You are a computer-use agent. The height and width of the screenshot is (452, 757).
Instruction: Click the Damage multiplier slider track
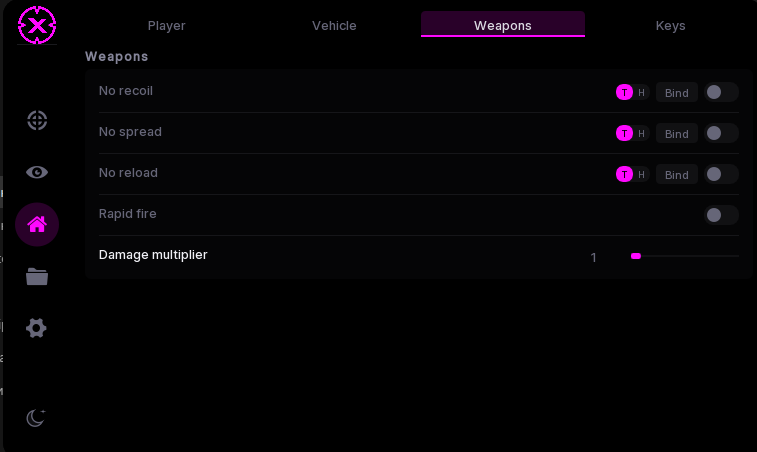click(685, 256)
